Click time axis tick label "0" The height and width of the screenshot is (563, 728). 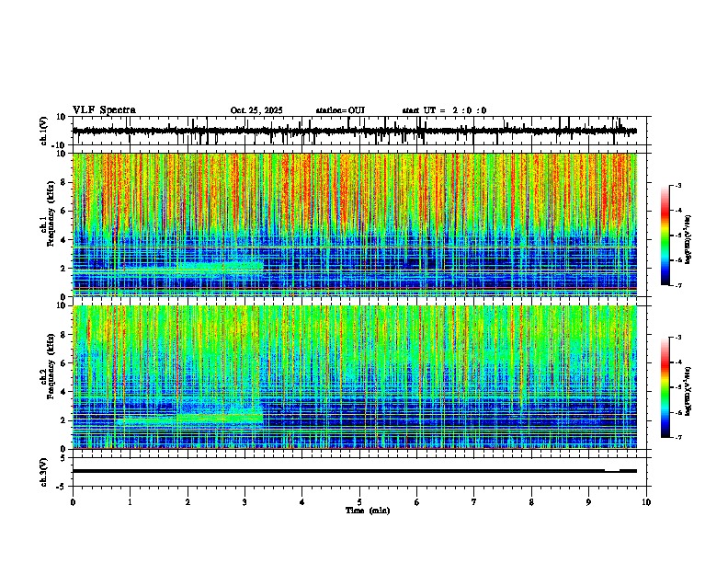[x=73, y=502]
